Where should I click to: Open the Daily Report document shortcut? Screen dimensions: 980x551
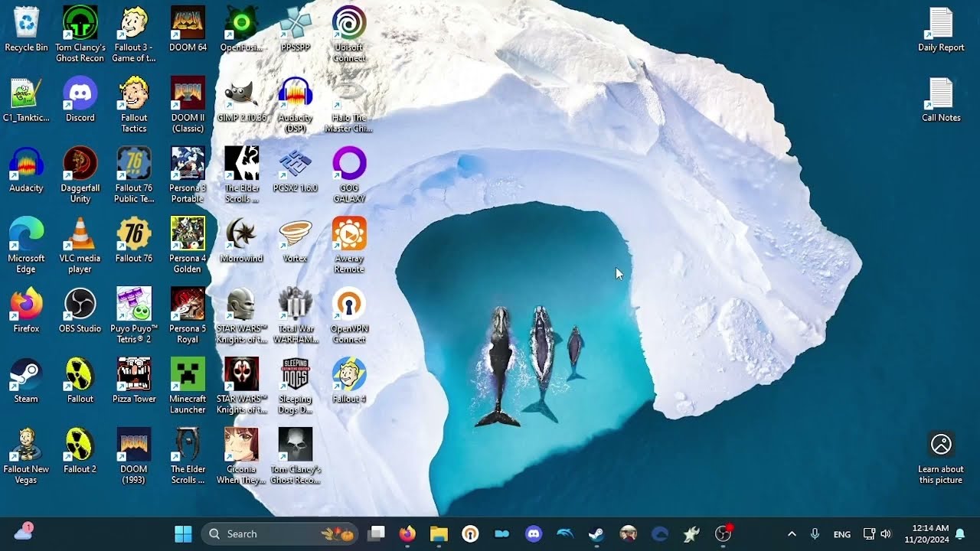coord(941,31)
